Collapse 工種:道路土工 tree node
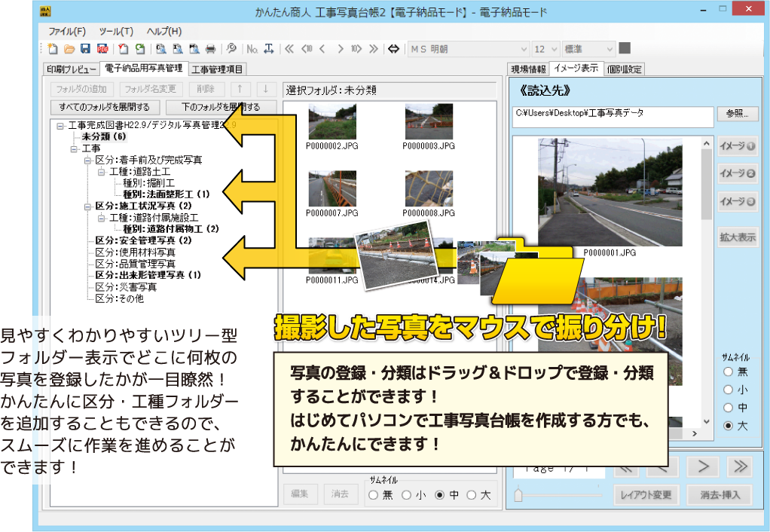Viewport: 770px width, 532px height. (x=101, y=172)
